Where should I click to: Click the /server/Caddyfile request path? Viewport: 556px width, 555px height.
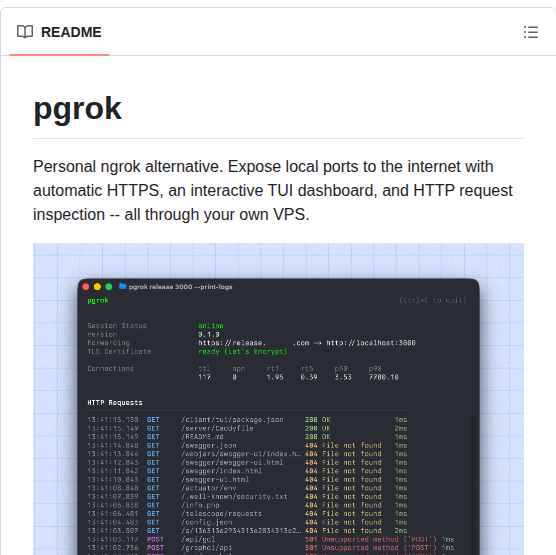point(217,428)
